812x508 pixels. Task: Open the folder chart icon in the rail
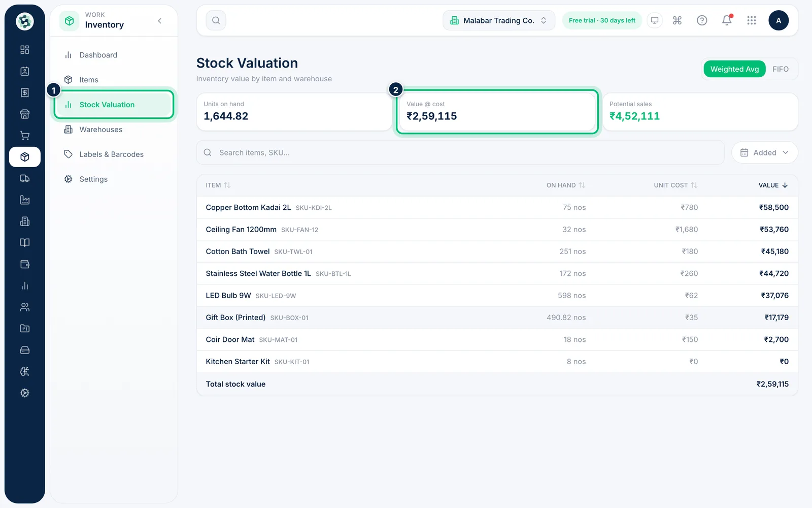tap(24, 329)
